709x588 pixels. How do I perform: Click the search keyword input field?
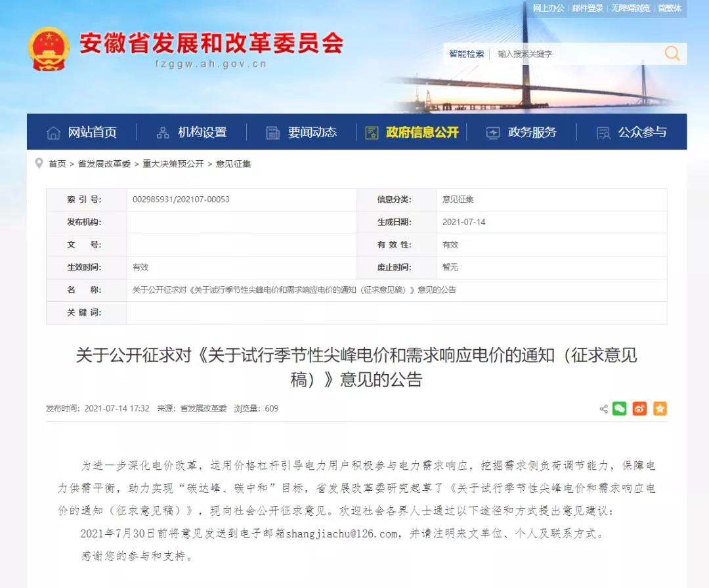(576, 54)
